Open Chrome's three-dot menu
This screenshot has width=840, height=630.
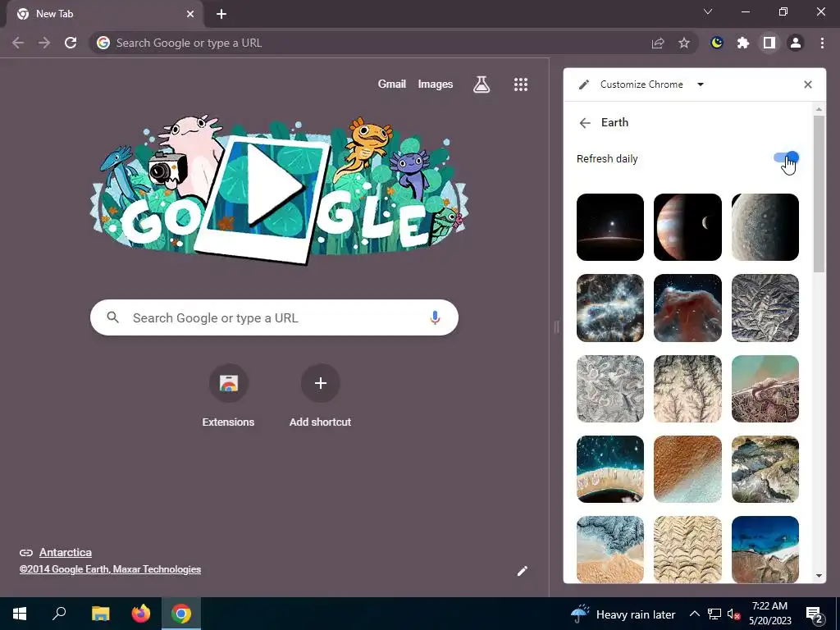[x=822, y=43]
